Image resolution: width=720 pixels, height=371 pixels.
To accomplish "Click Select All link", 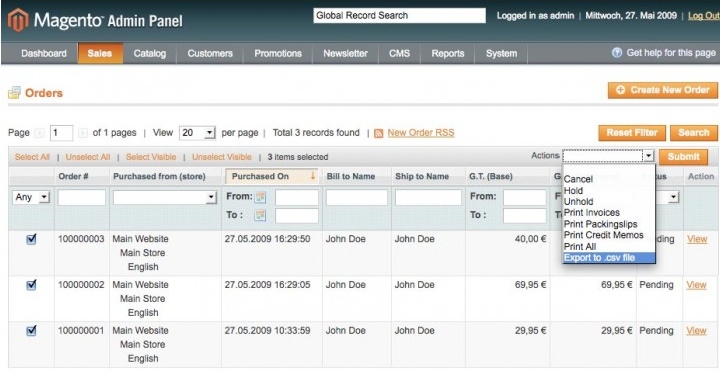I will point(32,157).
